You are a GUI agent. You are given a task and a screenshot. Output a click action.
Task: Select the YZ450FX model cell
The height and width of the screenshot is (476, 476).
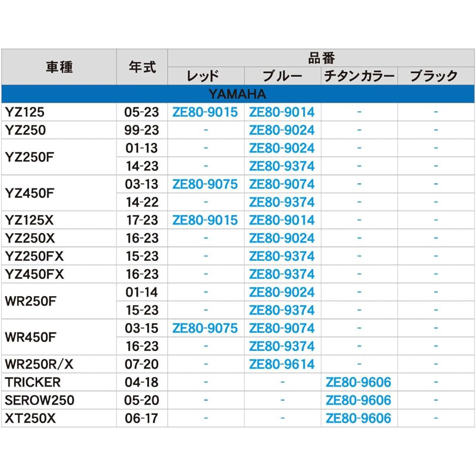tap(59, 274)
